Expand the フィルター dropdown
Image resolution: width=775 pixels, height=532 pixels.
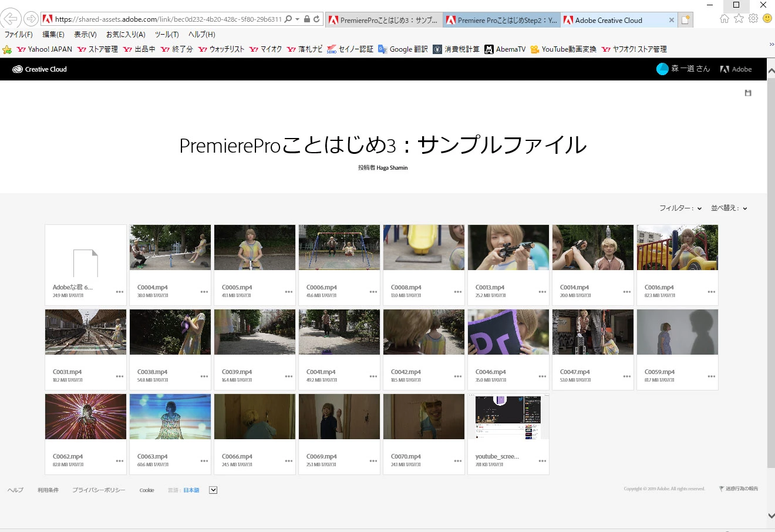[680, 208]
